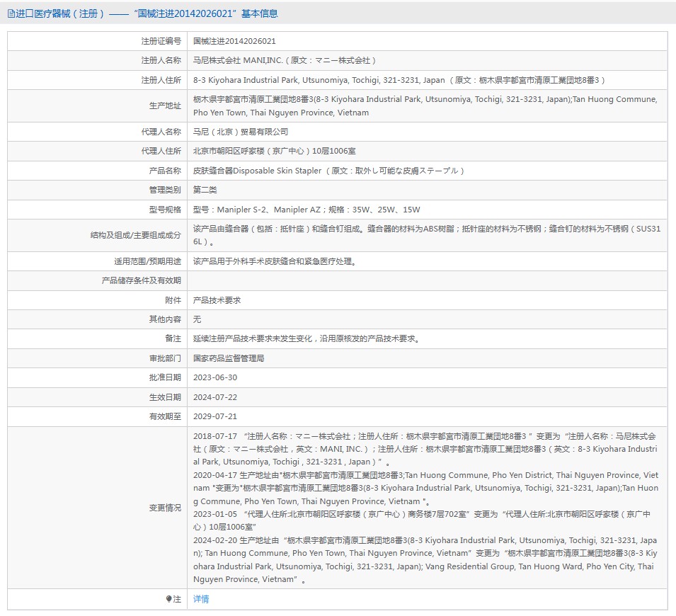Click the 附件 label
676x616 pixels.
173,300
